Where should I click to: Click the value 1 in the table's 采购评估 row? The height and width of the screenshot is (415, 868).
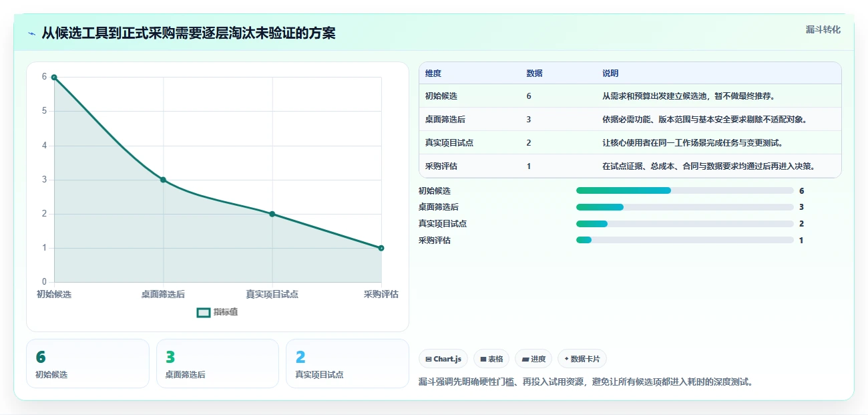(x=529, y=166)
